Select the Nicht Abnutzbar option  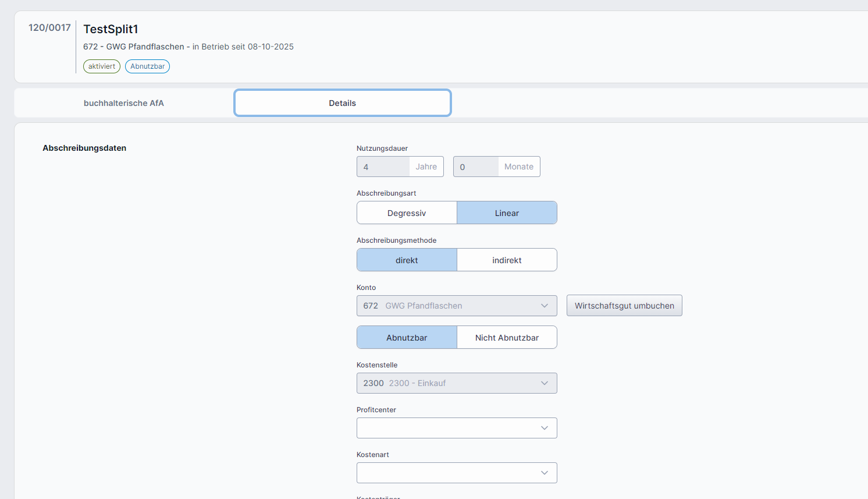[507, 338]
